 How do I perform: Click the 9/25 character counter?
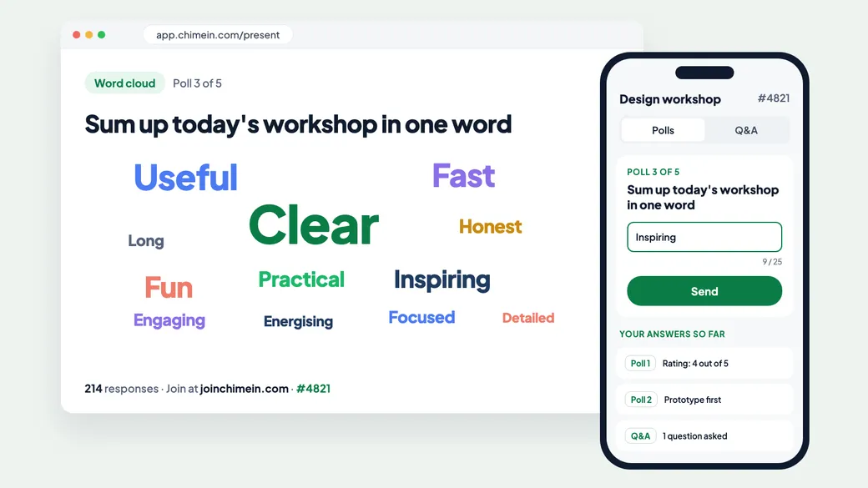pyautogui.click(x=772, y=262)
